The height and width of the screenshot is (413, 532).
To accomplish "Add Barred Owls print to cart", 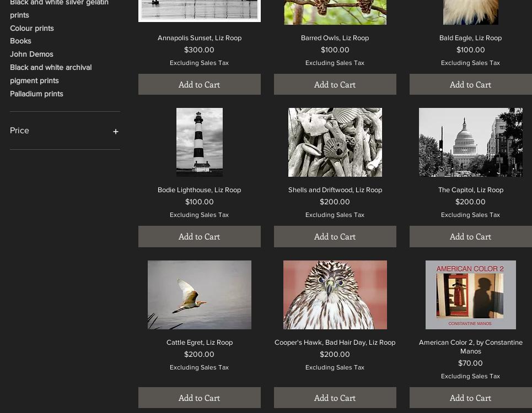I will (335, 84).
